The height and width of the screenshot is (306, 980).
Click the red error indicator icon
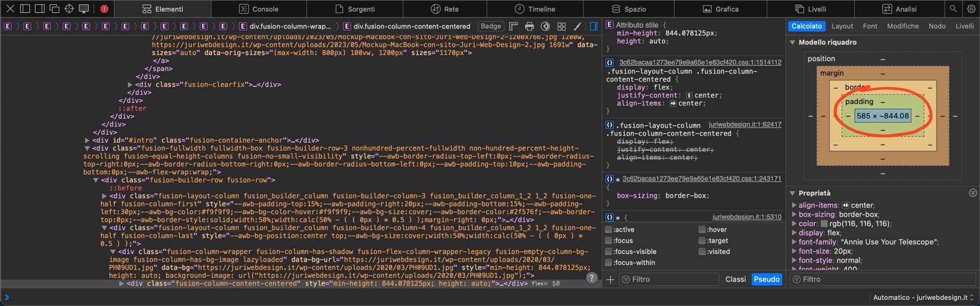tap(104, 9)
